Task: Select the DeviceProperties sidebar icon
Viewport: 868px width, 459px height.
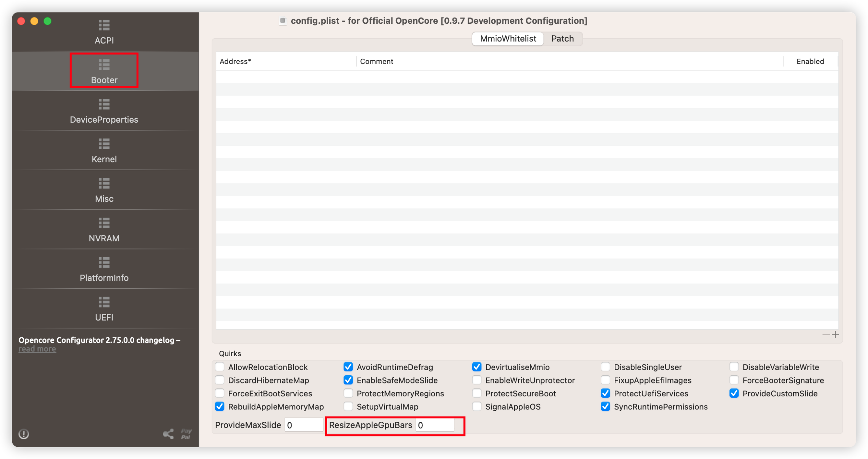Action: pos(104,104)
